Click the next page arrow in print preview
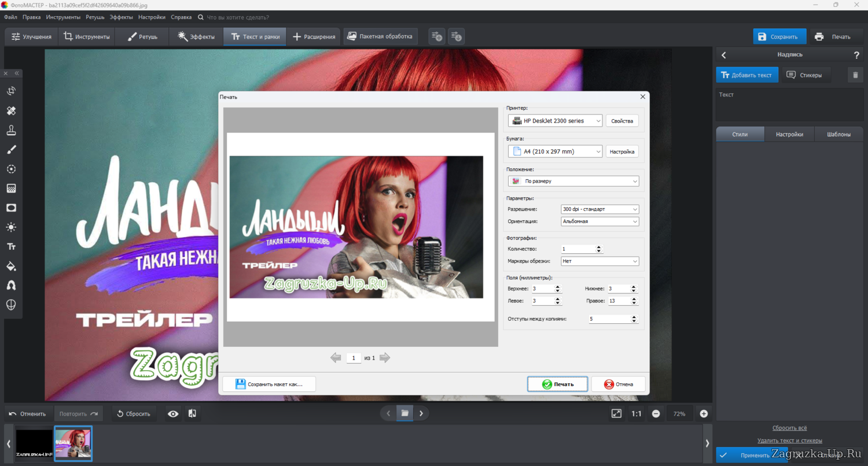The height and width of the screenshot is (466, 868). pos(385,358)
